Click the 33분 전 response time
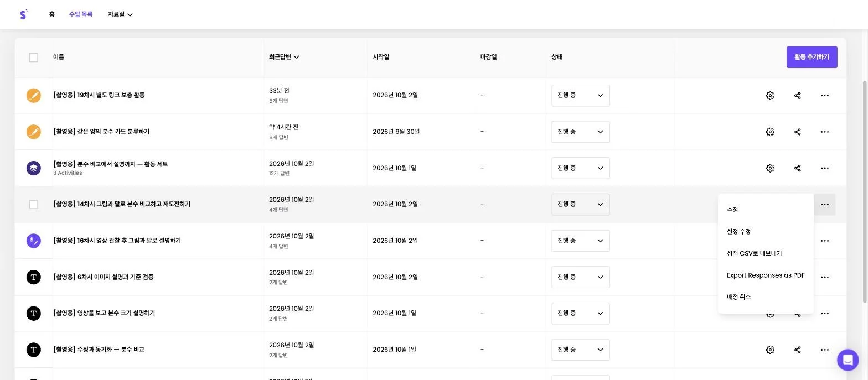Screen dimensions: 868x380 279,91
